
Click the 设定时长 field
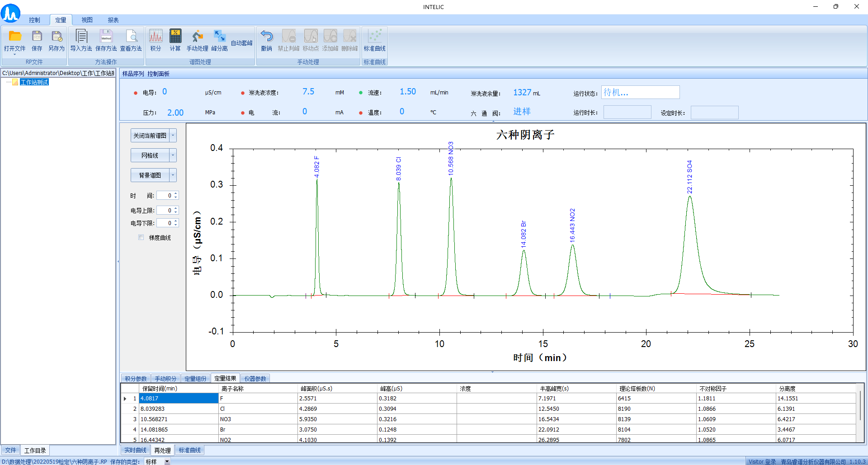click(x=714, y=113)
